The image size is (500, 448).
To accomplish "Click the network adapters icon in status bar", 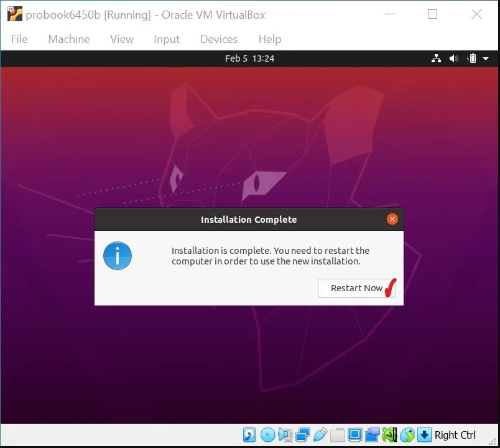I will coord(303,435).
